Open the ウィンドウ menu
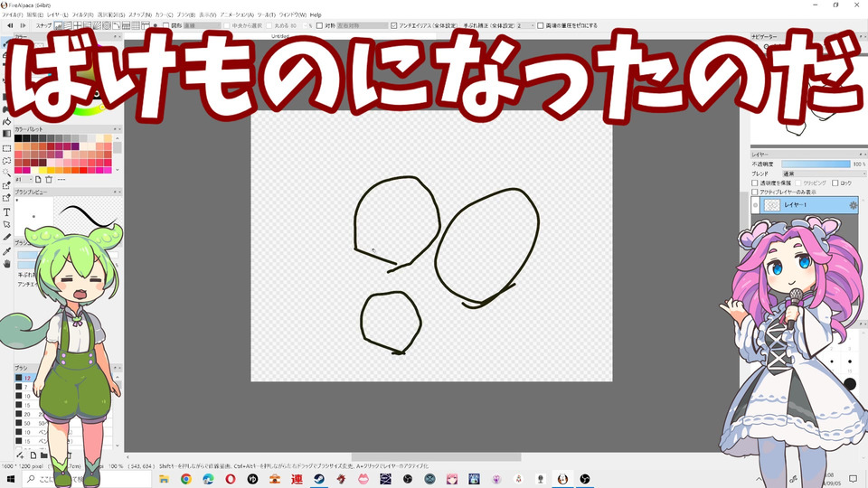868x488 pixels. tap(292, 15)
